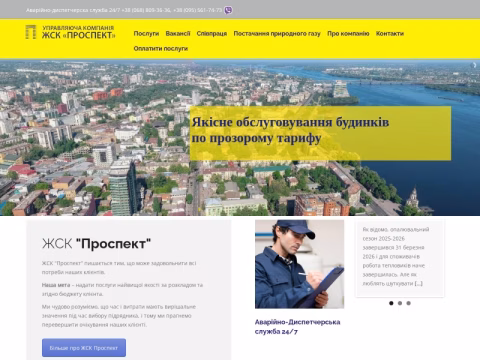Go to Співпраця page
Viewport: 480px width, 360px height.
click(x=212, y=34)
